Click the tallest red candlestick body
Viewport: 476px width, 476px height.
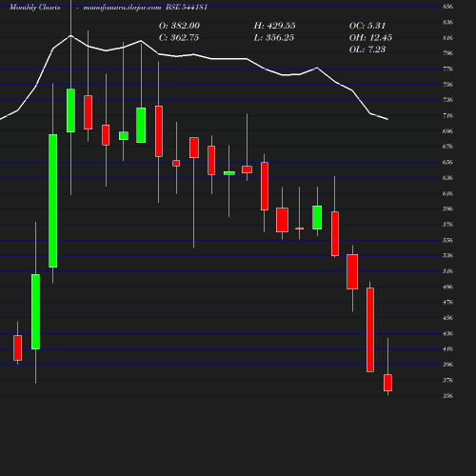coord(370,329)
